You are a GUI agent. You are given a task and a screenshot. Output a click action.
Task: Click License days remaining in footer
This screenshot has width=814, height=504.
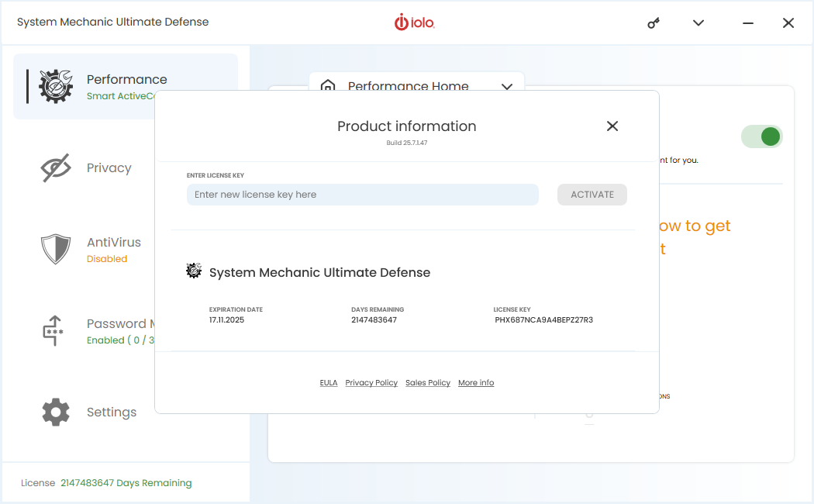pos(126,483)
